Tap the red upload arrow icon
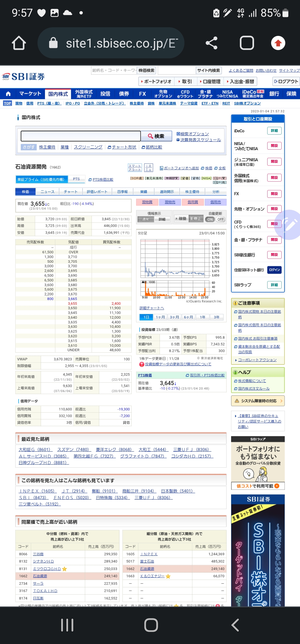 (x=278, y=43)
